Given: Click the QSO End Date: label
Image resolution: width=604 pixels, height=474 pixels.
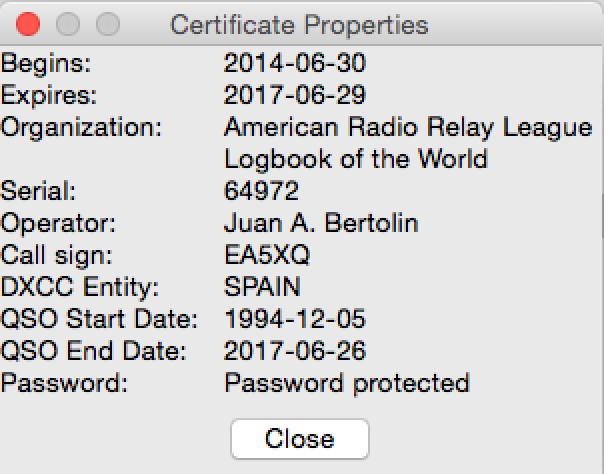Looking at the screenshot, I should (x=94, y=350).
